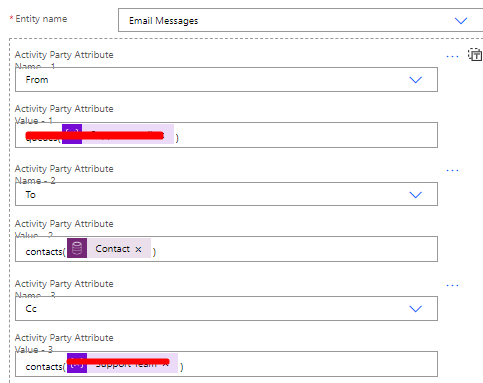Expand the To attribute name dropdown

pyautogui.click(x=415, y=195)
